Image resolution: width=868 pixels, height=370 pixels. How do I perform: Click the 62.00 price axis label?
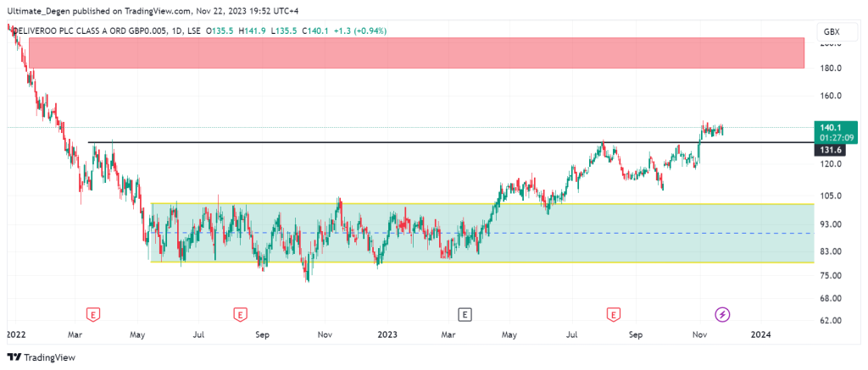point(831,321)
